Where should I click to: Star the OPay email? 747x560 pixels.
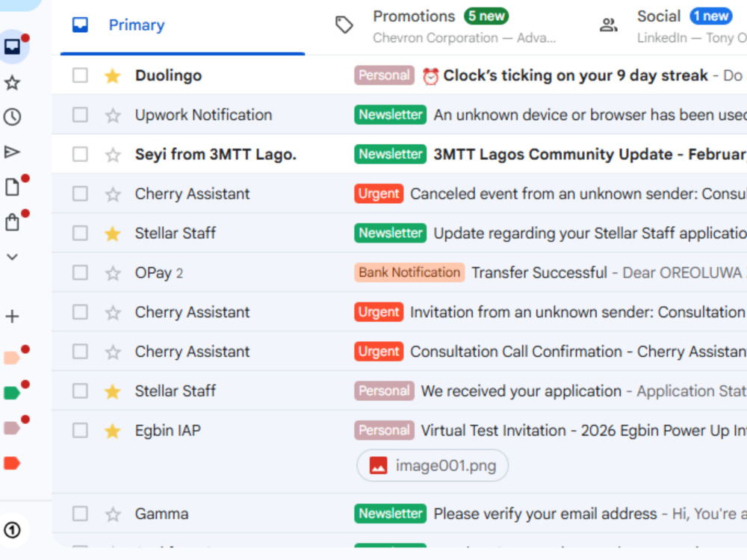click(113, 273)
